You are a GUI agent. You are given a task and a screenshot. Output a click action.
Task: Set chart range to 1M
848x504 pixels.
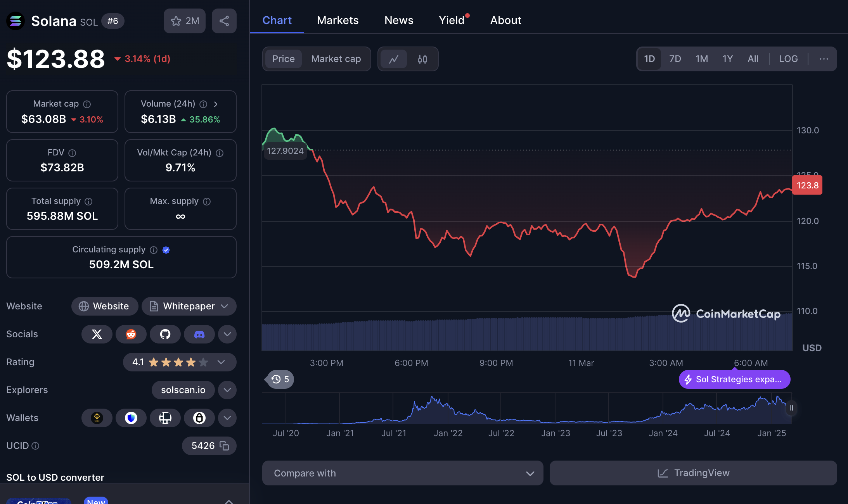(x=702, y=59)
